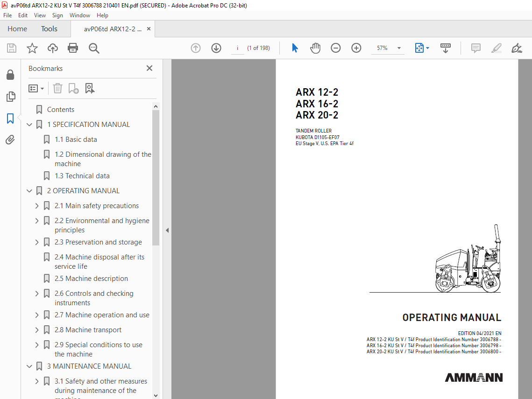This screenshot has width=532, height=399.
Task: Open the Find text magnifier
Action: tap(94, 48)
